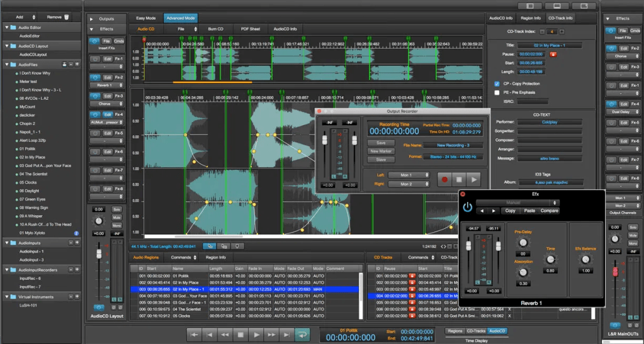The image size is (644, 344).
Task: Click the plus icon beside AudioFiles
Action: click(77, 64)
